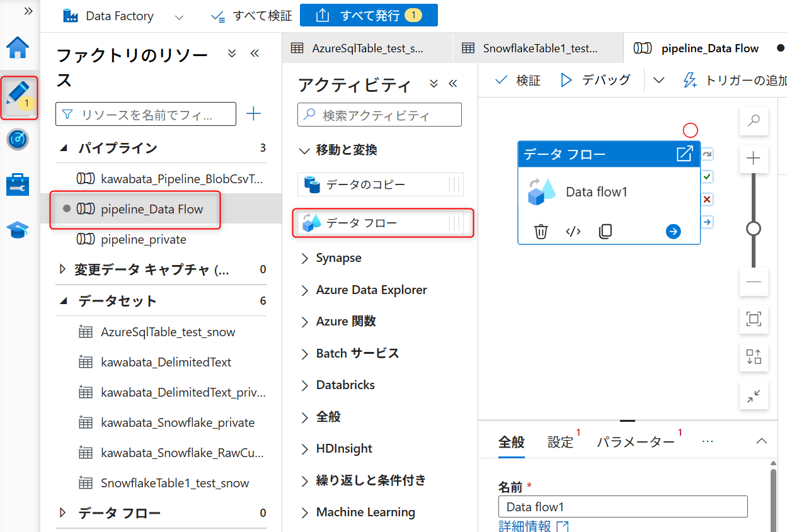Image resolution: width=787 pixels, height=532 pixels.
Task: Open data flow in new window icon
Action: 684,154
